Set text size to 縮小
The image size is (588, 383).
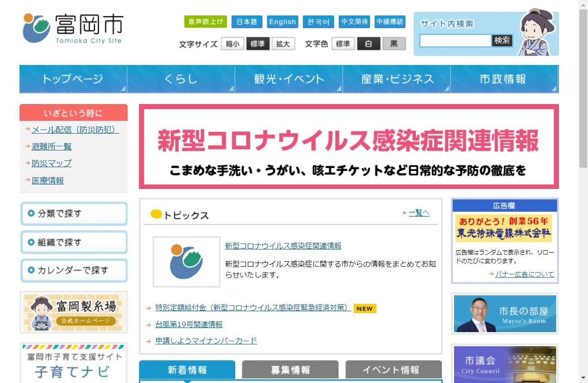coord(232,44)
